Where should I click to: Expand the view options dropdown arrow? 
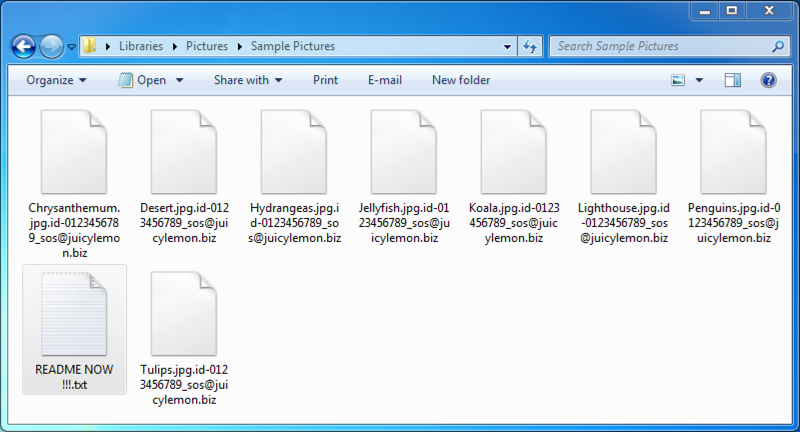coord(699,80)
